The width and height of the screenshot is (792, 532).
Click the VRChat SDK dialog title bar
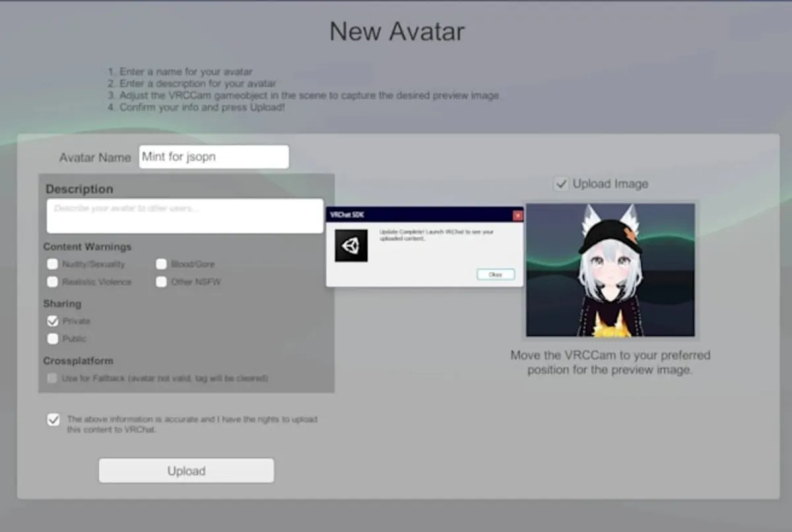point(424,215)
